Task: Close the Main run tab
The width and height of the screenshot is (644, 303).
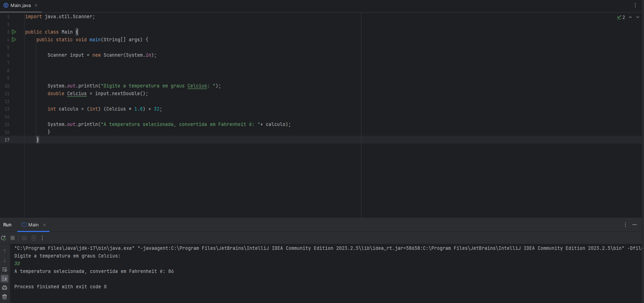Action: click(44, 225)
